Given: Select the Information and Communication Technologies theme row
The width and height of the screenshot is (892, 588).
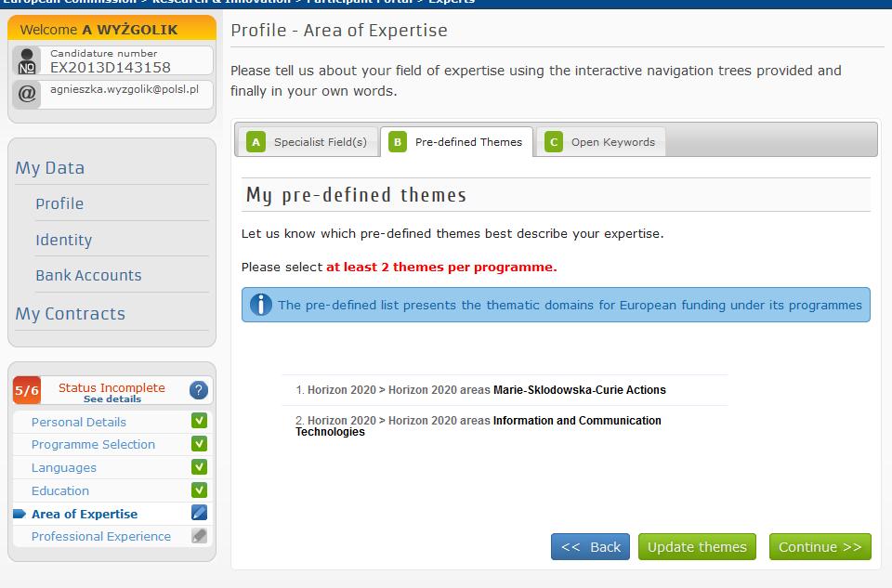Looking at the screenshot, I should [505, 426].
